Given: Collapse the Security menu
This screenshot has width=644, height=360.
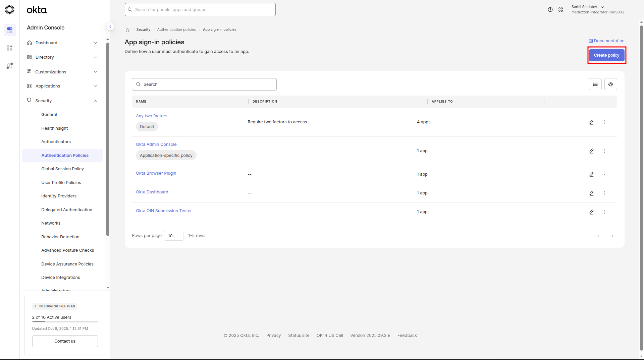Looking at the screenshot, I should coord(62,101).
